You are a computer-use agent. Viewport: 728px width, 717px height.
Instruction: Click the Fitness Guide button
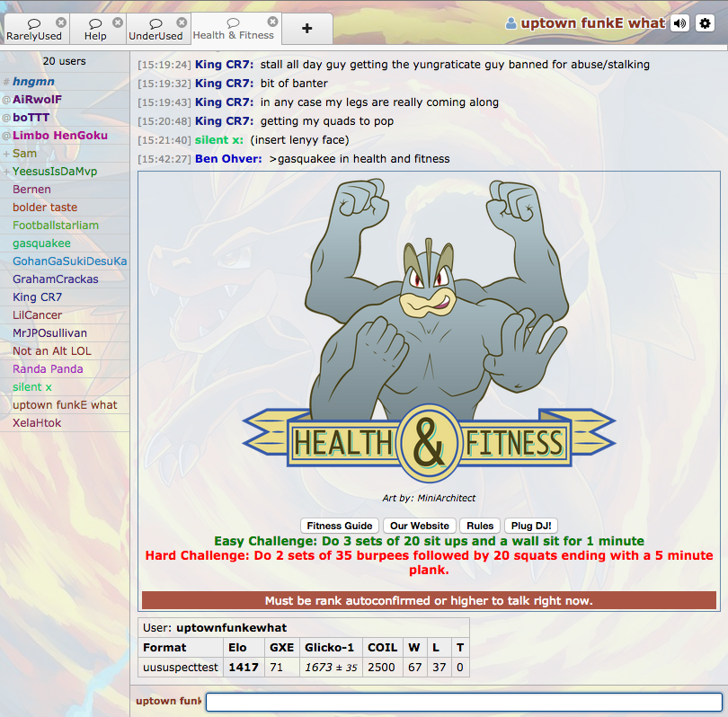click(340, 526)
